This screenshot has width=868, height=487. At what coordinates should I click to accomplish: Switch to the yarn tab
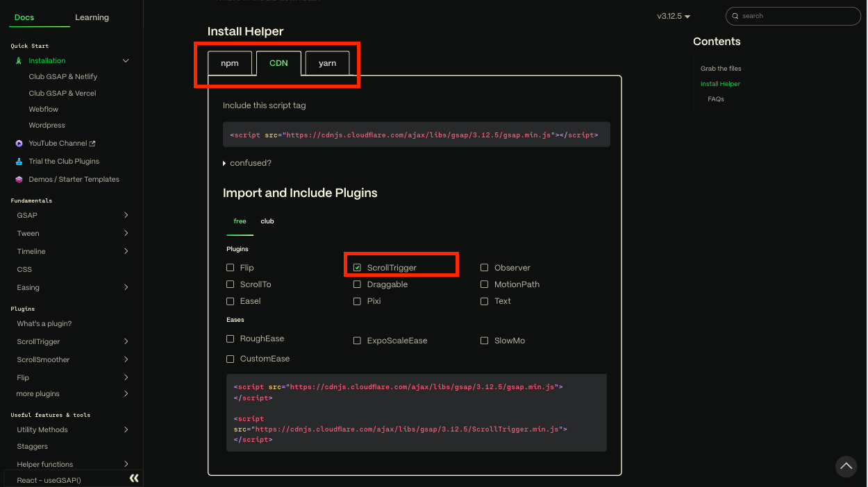click(x=327, y=63)
